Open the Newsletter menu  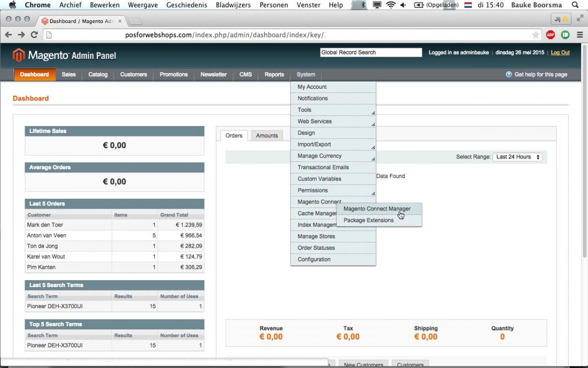(x=214, y=75)
